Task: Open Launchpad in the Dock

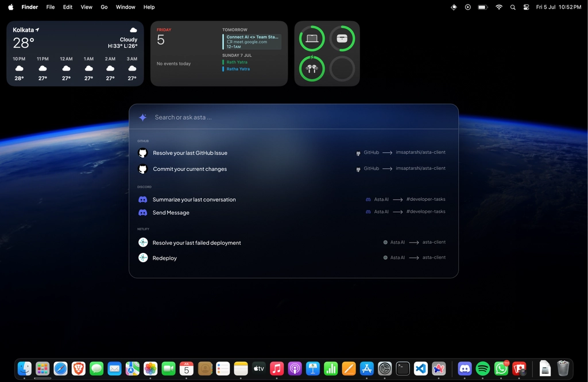Action: click(42, 369)
